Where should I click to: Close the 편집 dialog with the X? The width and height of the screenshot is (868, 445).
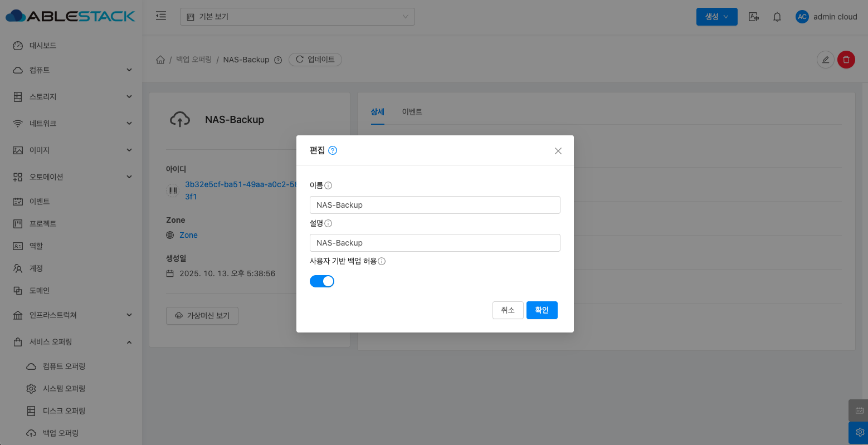pos(558,151)
